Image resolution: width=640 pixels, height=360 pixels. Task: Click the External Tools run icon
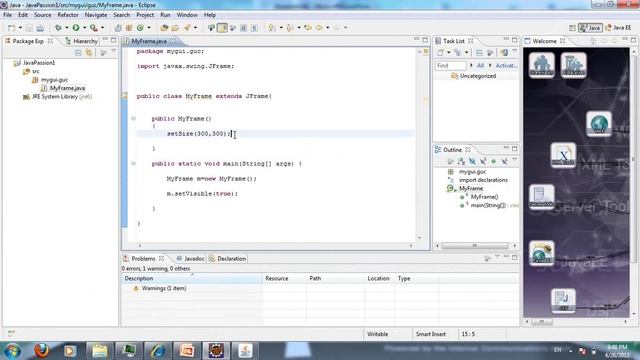pos(94,28)
